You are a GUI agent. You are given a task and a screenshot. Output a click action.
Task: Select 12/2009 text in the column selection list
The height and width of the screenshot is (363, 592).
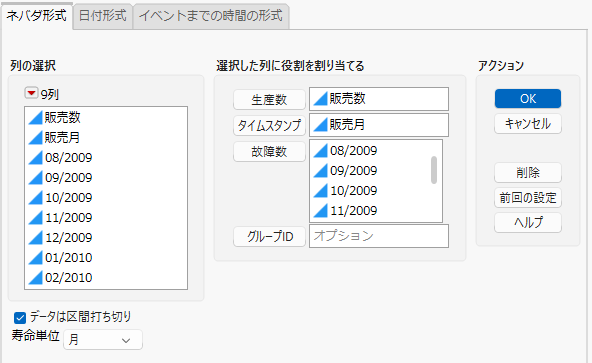[x=69, y=238]
